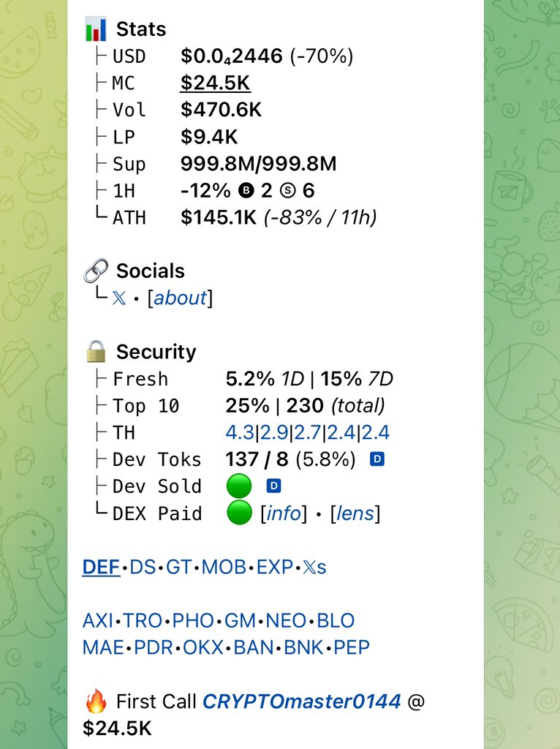
Task: Click the 4.3 top holder link
Action: coord(240,433)
